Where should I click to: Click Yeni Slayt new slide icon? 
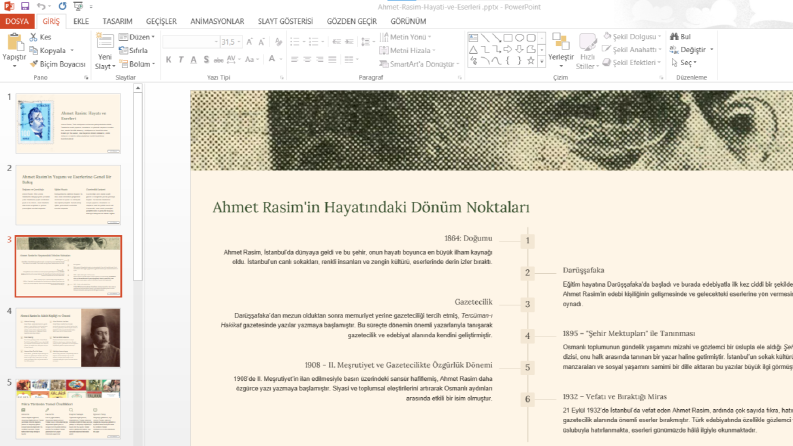coord(105,42)
